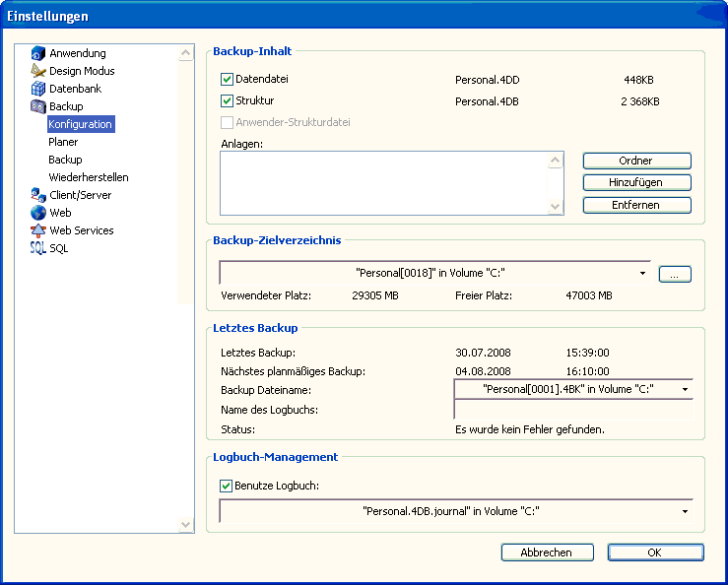This screenshot has height=585, width=728.
Task: Expand the Backup-Zielverzeichnis dropdown
Action: pyautogui.click(x=642, y=273)
